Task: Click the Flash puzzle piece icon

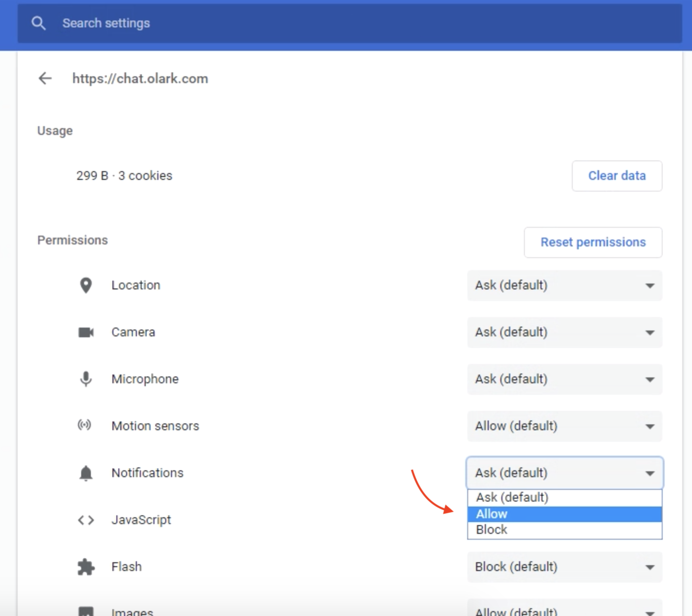Action: coord(86,567)
